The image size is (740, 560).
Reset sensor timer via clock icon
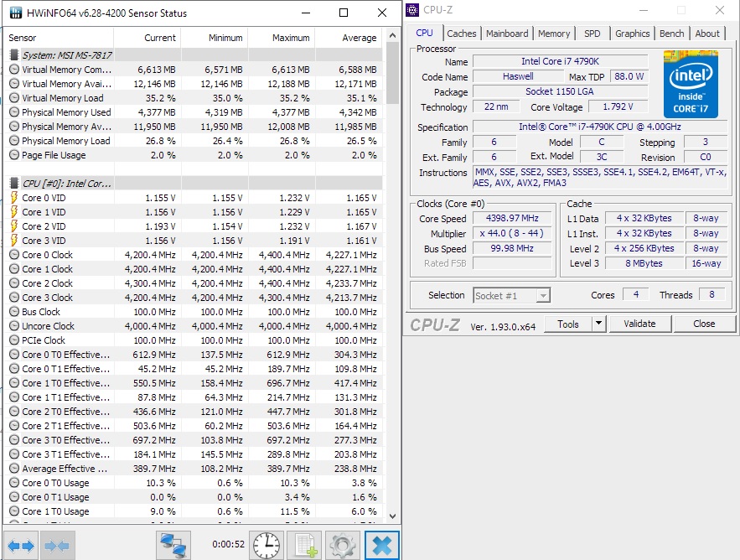pos(267,546)
